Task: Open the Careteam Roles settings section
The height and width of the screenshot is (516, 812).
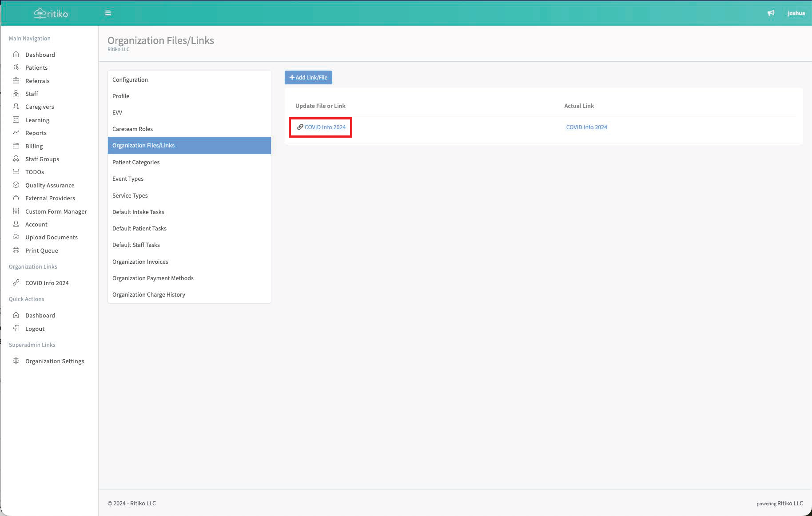Action: click(x=132, y=129)
